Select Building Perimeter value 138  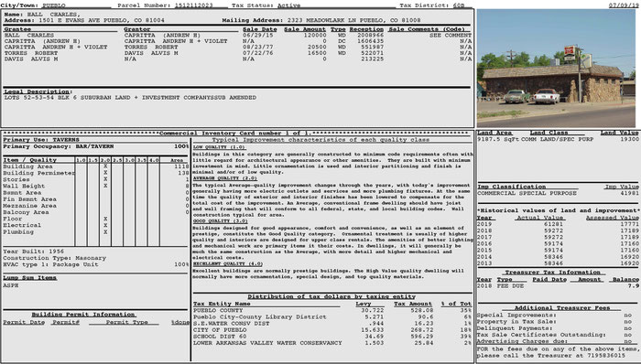pos(183,173)
